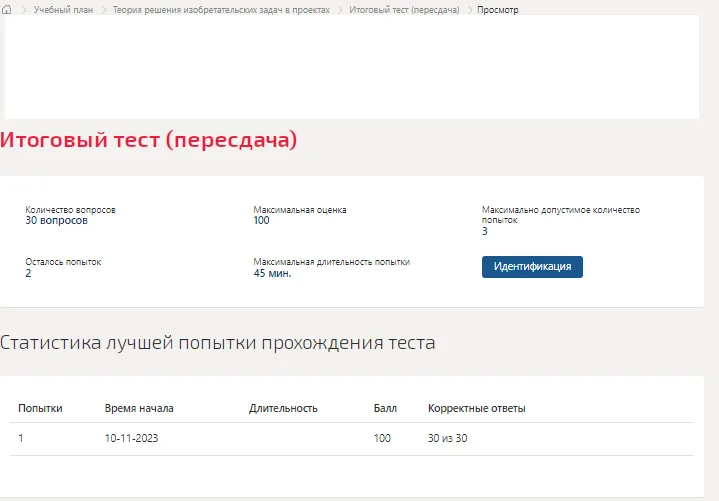Click the 'Идентификация' button

[532, 267]
